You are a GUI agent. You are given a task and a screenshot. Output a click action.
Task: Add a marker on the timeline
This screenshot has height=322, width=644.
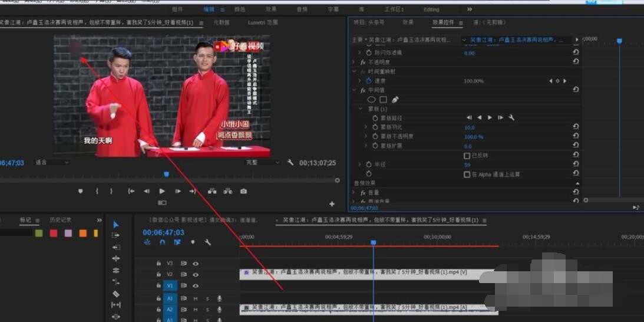(x=193, y=242)
